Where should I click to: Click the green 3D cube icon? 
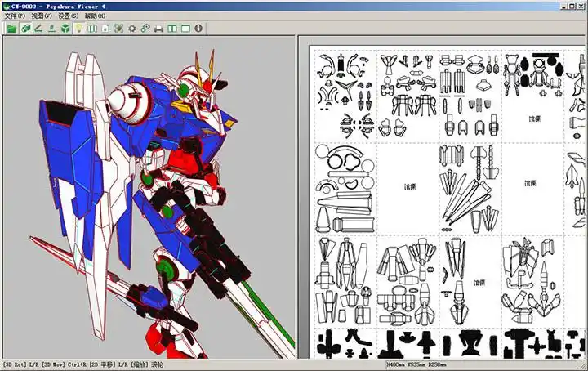click(x=65, y=29)
